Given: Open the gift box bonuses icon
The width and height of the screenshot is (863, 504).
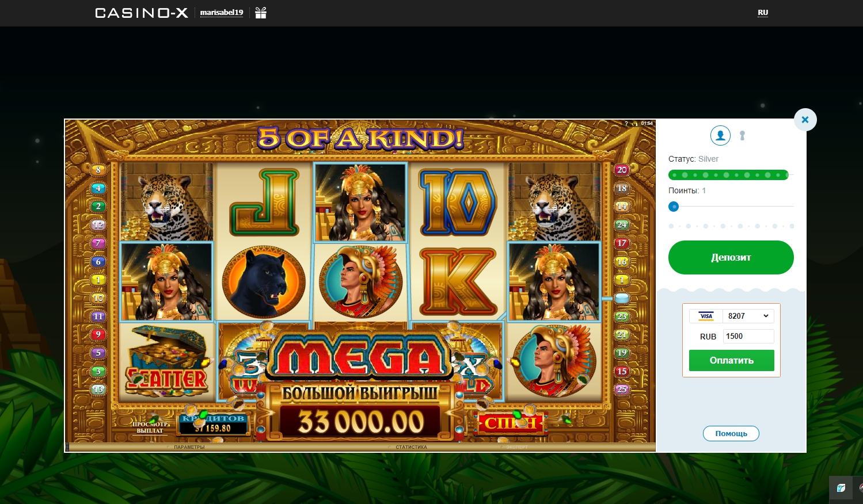Looking at the screenshot, I should click(261, 13).
